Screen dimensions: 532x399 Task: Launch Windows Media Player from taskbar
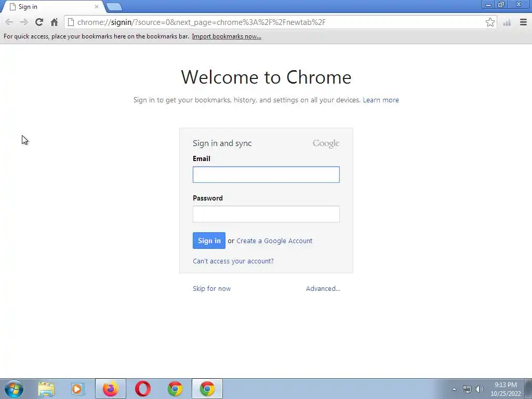(78, 389)
